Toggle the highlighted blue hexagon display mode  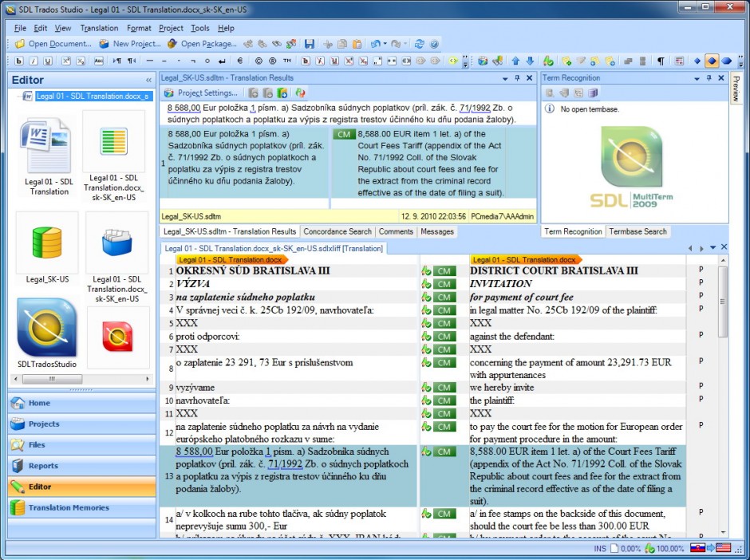coord(710,61)
